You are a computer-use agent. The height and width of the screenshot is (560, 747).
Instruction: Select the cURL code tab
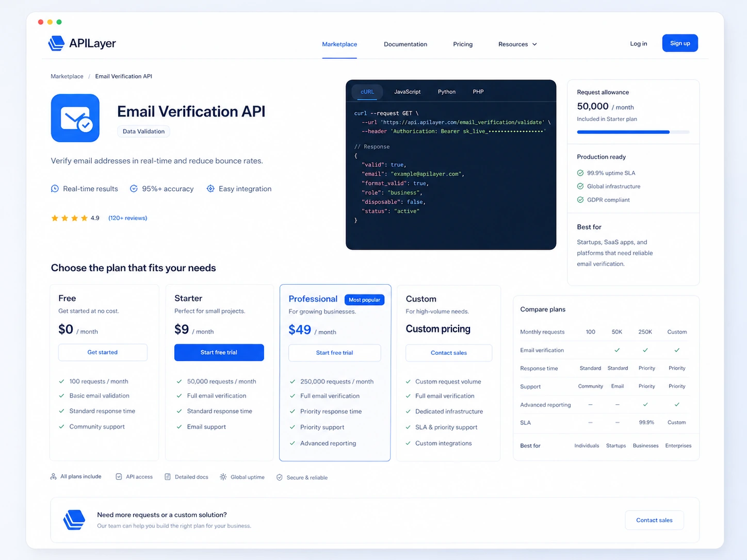pyautogui.click(x=367, y=92)
